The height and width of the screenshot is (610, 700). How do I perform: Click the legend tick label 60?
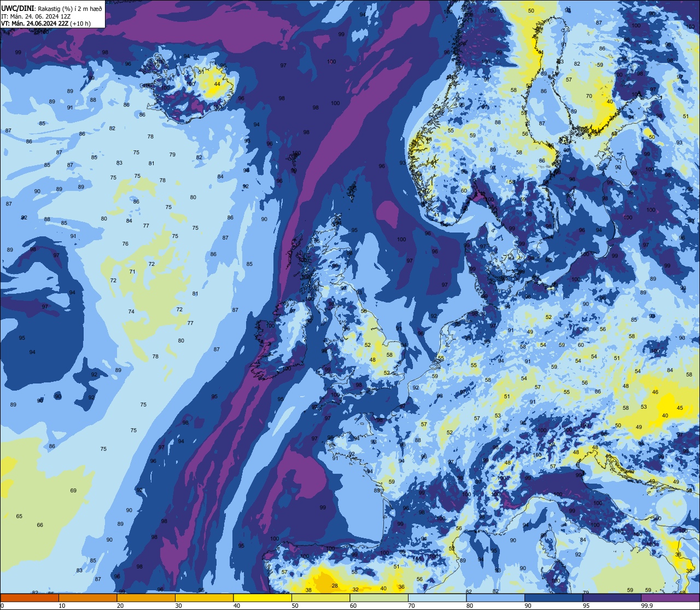pyautogui.click(x=353, y=606)
